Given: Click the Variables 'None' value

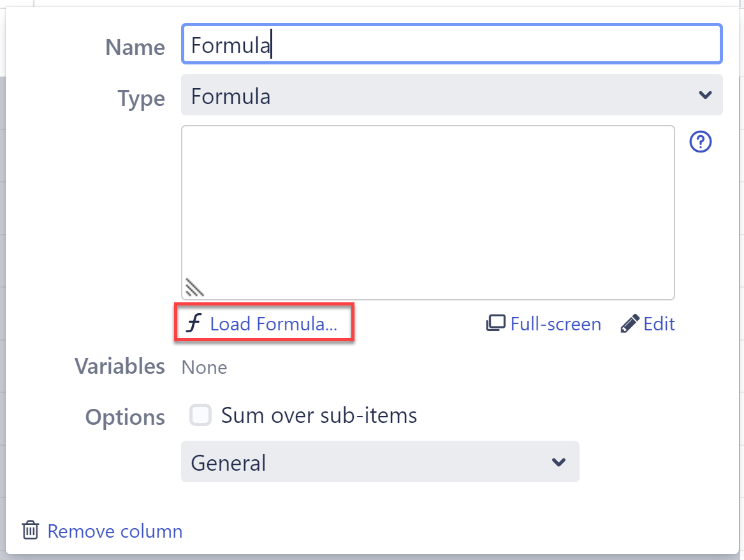Looking at the screenshot, I should click(x=204, y=367).
